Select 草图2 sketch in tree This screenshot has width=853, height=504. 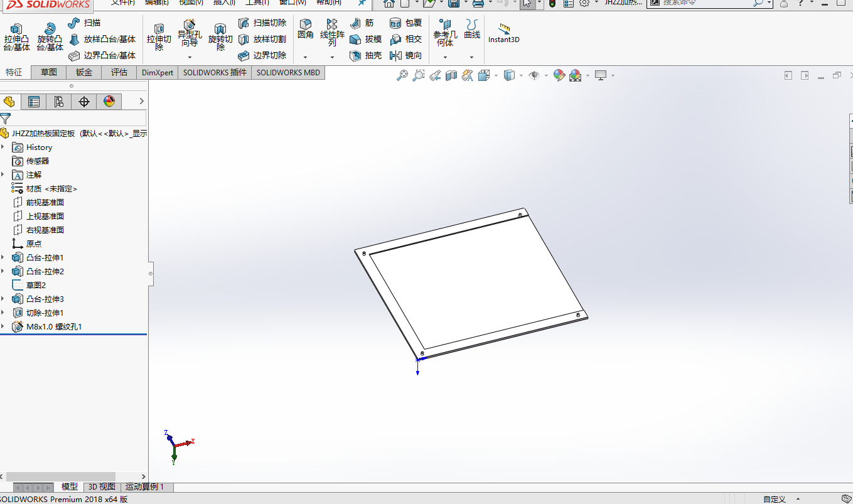pos(29,286)
